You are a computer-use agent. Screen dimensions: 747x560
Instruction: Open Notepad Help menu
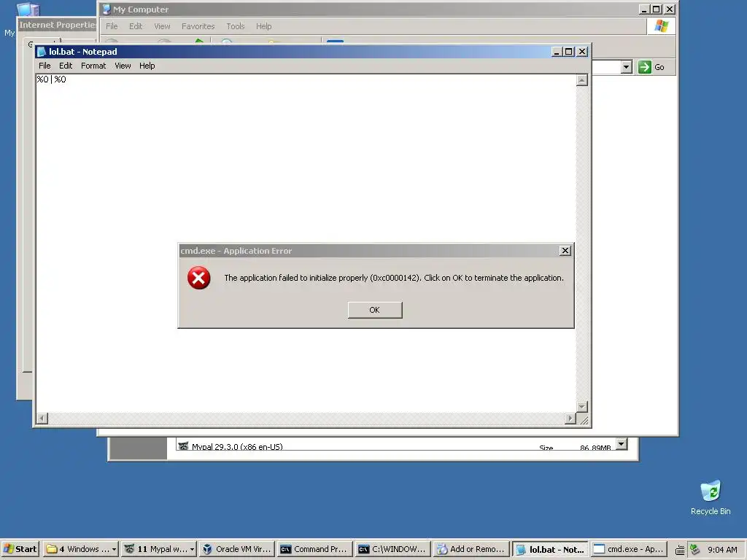pyautogui.click(x=147, y=66)
